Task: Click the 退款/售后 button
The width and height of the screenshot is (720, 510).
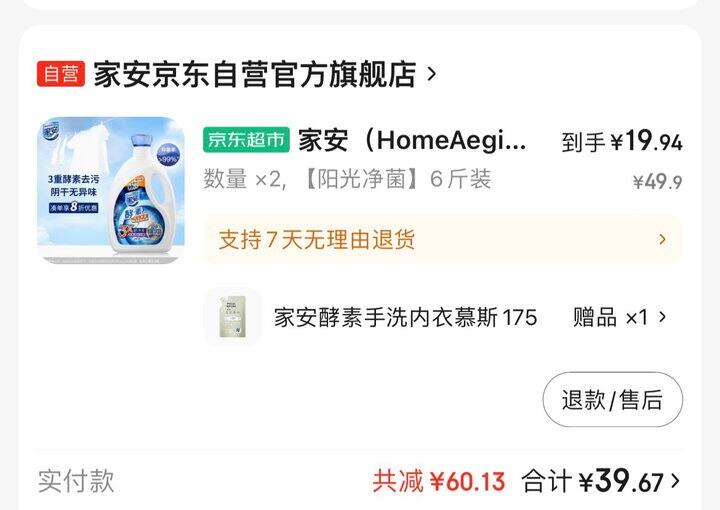Action: (x=613, y=399)
